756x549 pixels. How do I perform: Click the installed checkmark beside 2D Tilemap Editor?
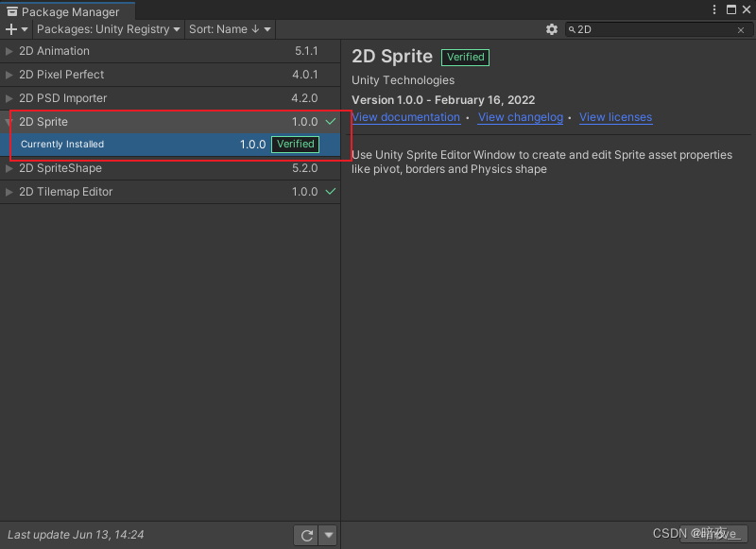point(331,192)
